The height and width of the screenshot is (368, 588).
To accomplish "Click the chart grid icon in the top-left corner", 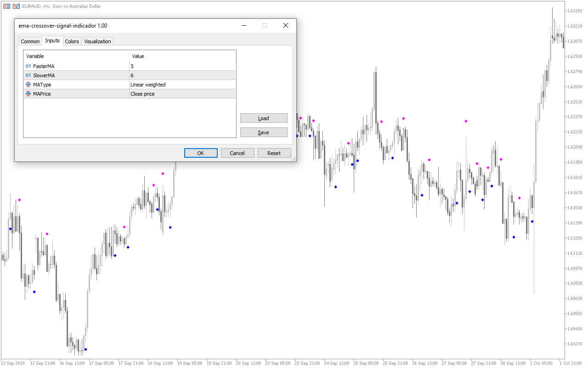I will pos(6,6).
